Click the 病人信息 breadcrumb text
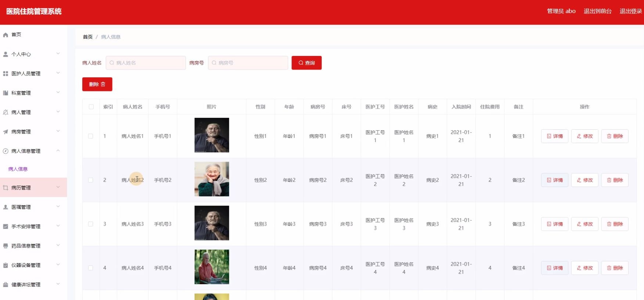644x300 pixels. tap(111, 37)
